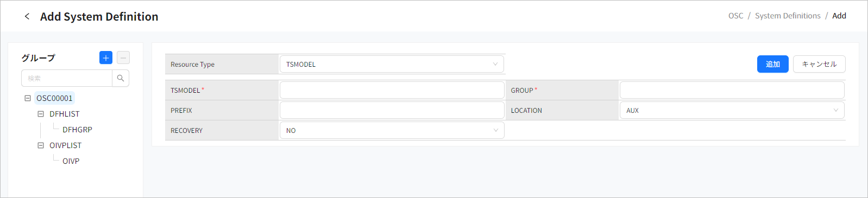
Task: Go back using the left arrow icon
Action: (x=27, y=16)
